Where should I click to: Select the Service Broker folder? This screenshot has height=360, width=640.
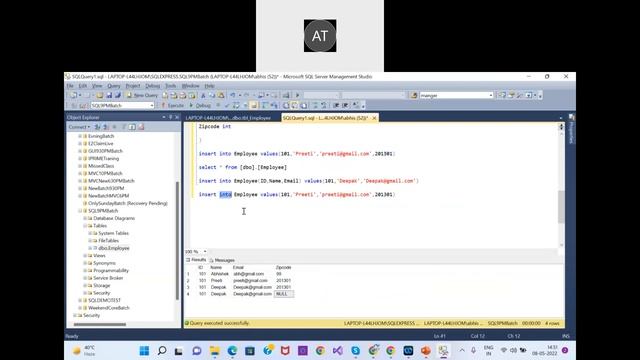pyautogui.click(x=108, y=278)
